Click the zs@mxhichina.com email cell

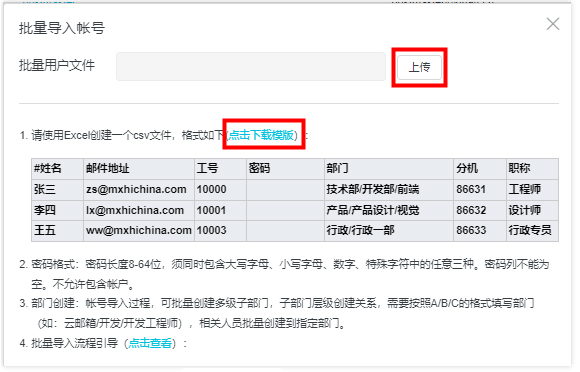pos(139,190)
